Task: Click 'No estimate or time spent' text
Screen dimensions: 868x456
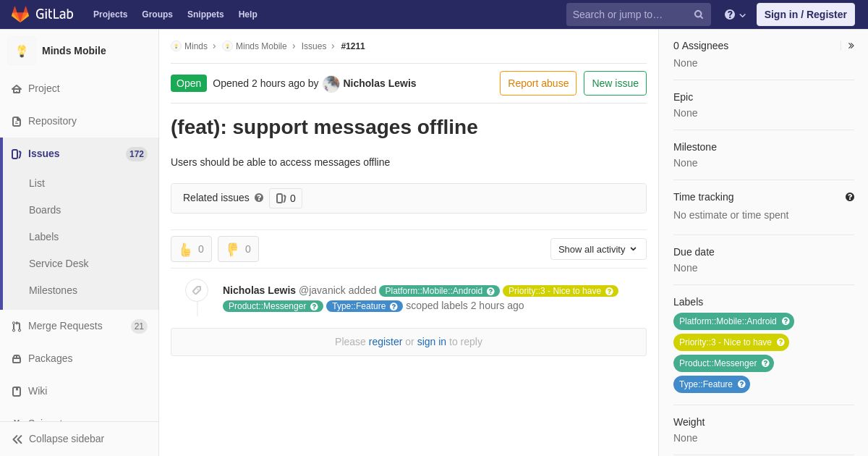Action: [731, 215]
